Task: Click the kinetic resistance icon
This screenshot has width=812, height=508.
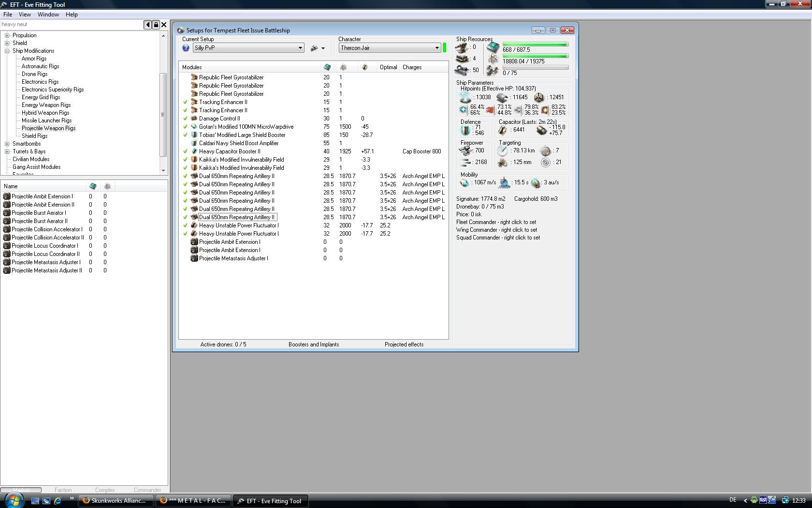Action: point(518,110)
